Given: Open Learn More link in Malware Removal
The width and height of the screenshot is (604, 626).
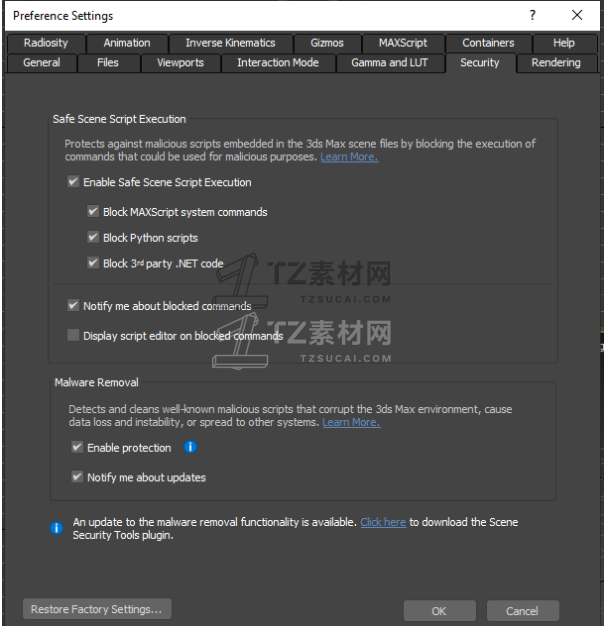Looking at the screenshot, I should click(351, 422).
